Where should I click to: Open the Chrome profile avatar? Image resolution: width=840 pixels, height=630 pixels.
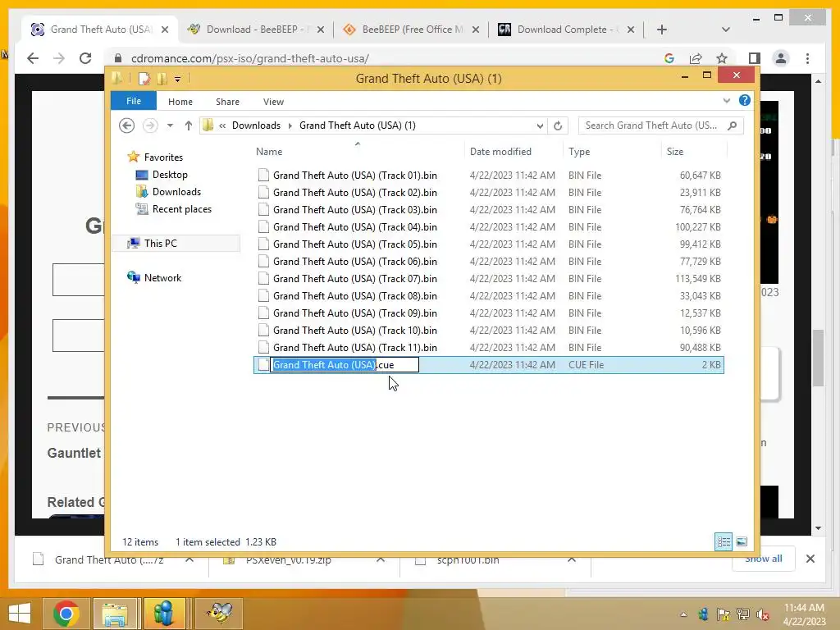tap(781, 58)
